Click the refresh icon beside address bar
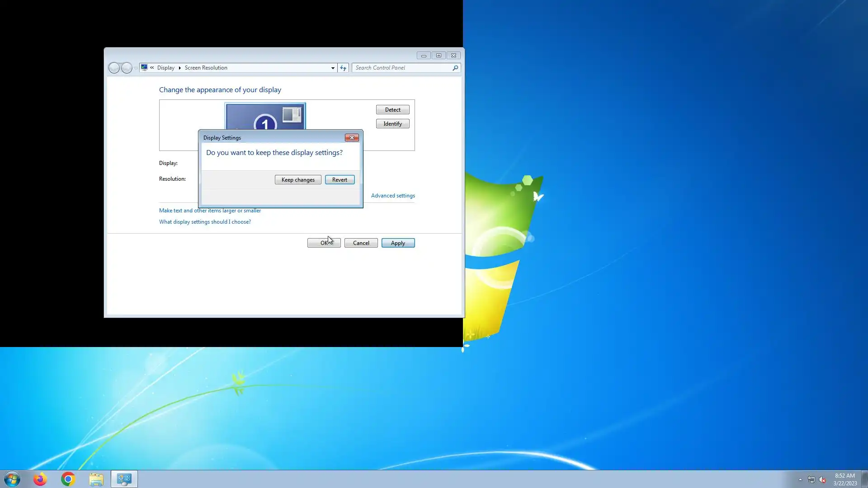Viewport: 868px width, 488px height. [343, 68]
